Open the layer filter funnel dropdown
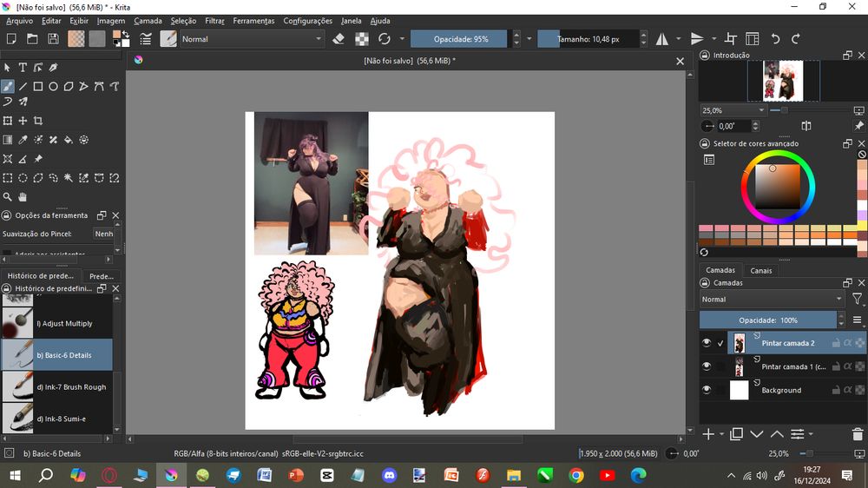868x488 pixels. click(858, 299)
